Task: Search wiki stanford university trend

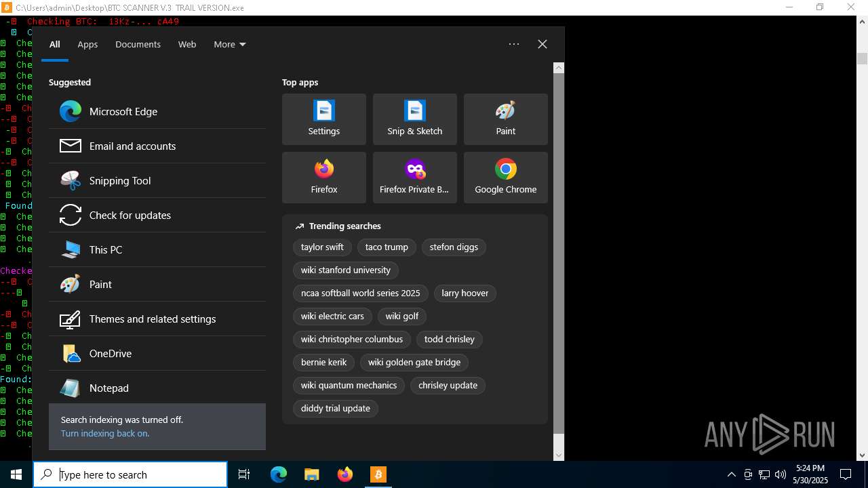Action: tap(346, 270)
